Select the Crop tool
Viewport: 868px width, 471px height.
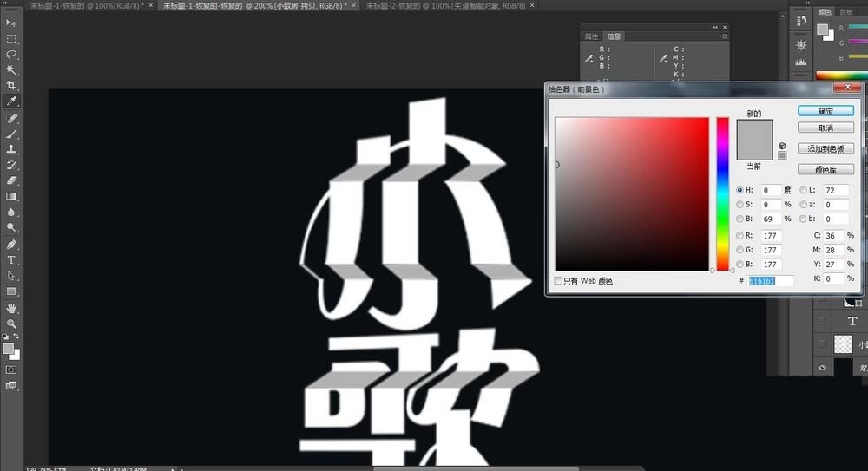pyautogui.click(x=11, y=86)
